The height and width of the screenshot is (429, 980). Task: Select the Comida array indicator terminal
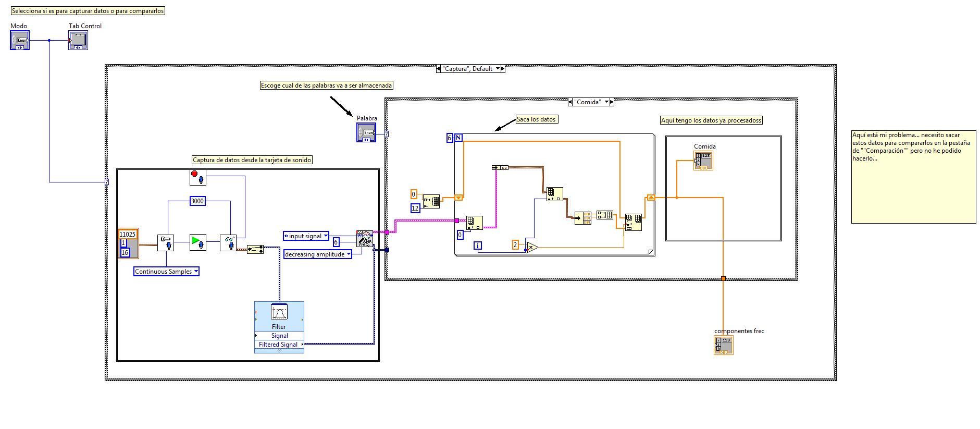703,161
